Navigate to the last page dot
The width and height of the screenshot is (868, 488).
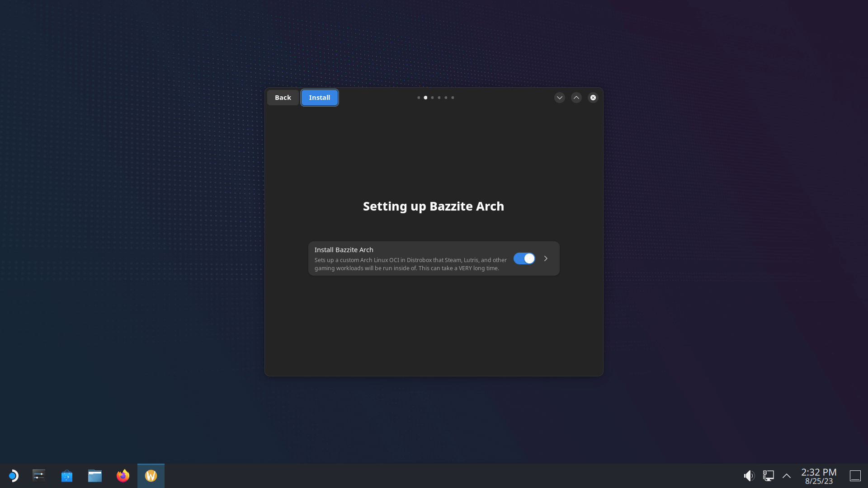pyautogui.click(x=453, y=97)
